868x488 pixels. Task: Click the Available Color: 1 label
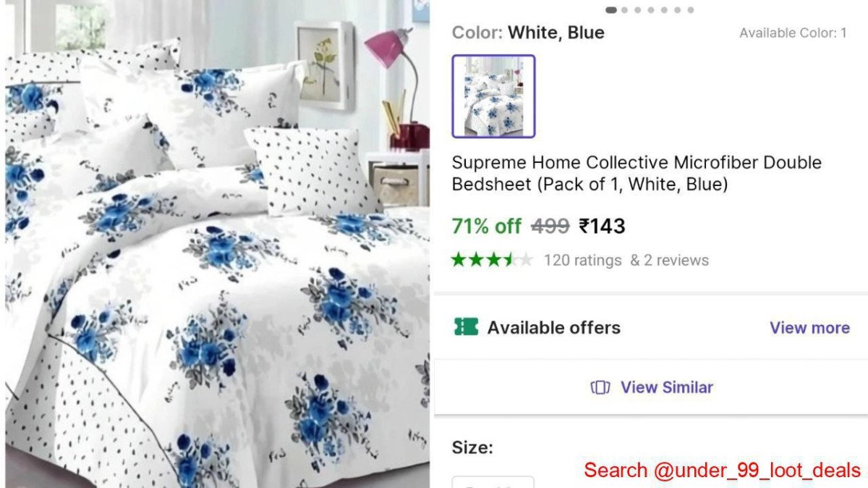pyautogui.click(x=793, y=33)
